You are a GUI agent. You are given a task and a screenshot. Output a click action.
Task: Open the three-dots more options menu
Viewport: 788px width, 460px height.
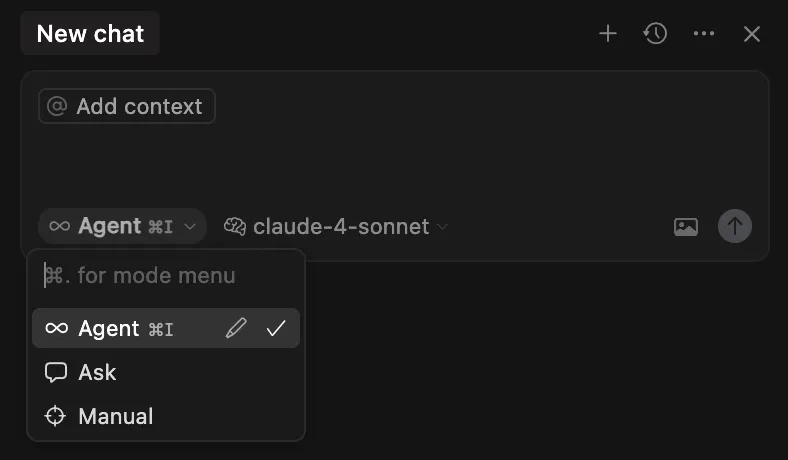[704, 34]
